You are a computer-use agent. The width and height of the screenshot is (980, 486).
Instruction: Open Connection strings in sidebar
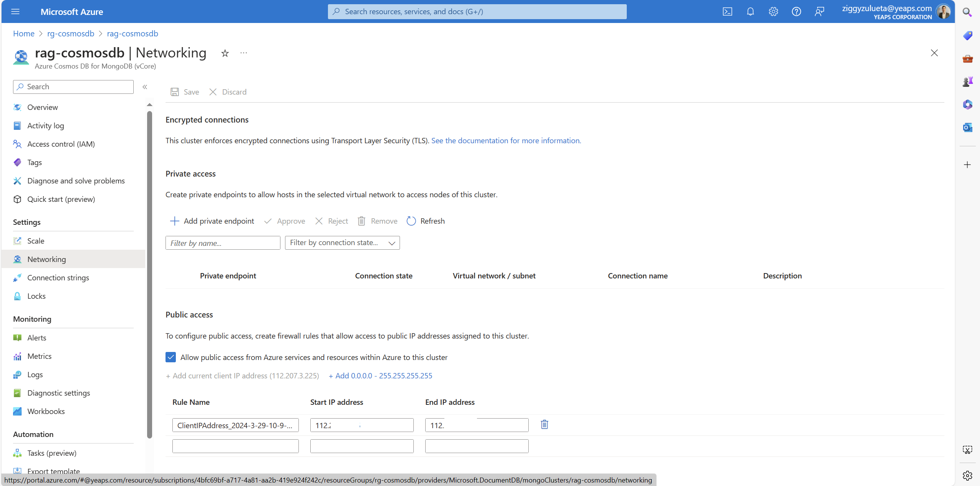coord(58,278)
